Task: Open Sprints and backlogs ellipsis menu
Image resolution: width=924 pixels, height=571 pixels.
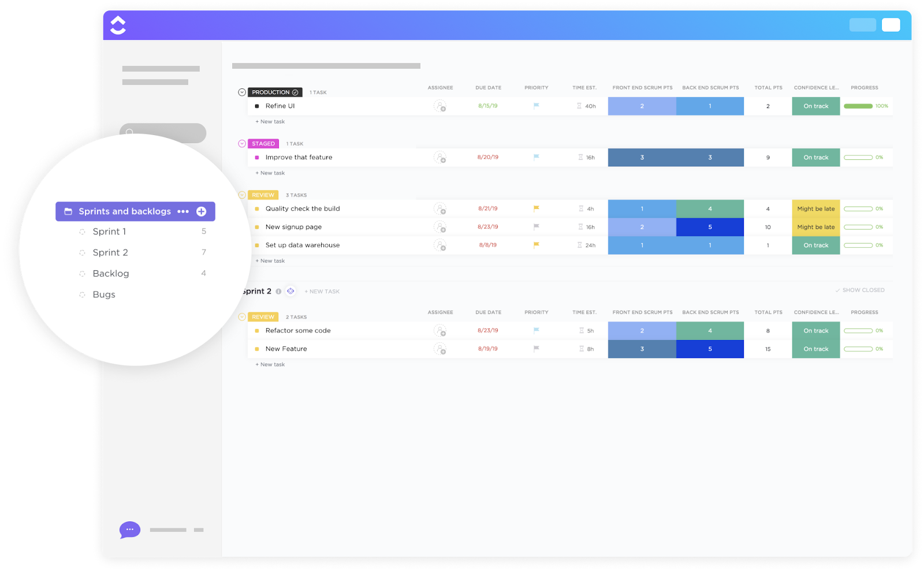Action: point(183,211)
